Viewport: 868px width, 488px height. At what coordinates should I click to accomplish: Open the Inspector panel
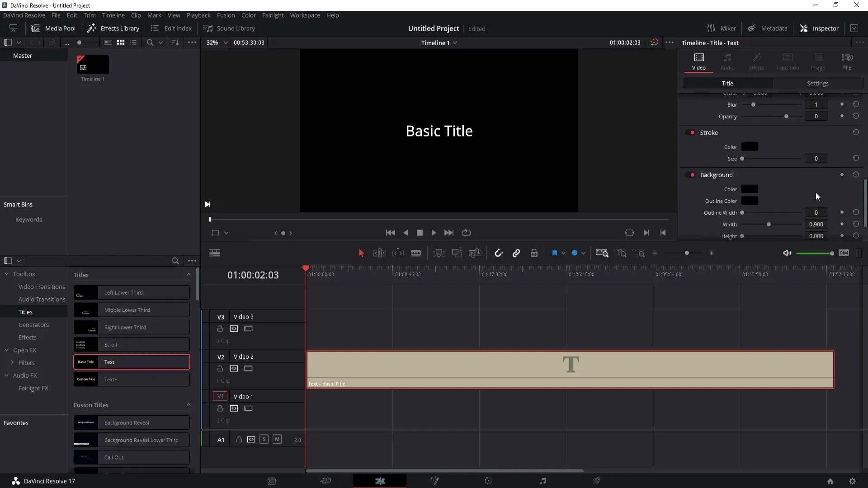click(825, 28)
